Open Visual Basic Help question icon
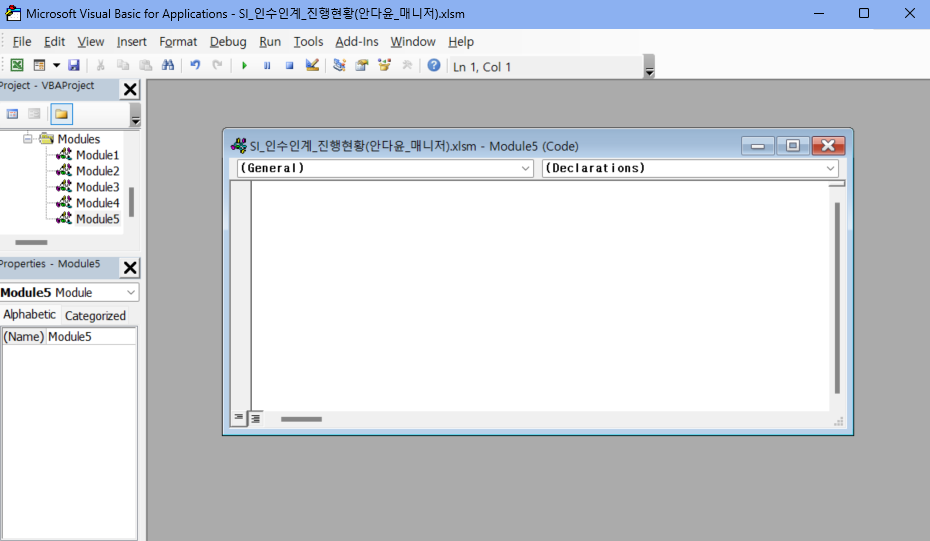 [x=434, y=65]
